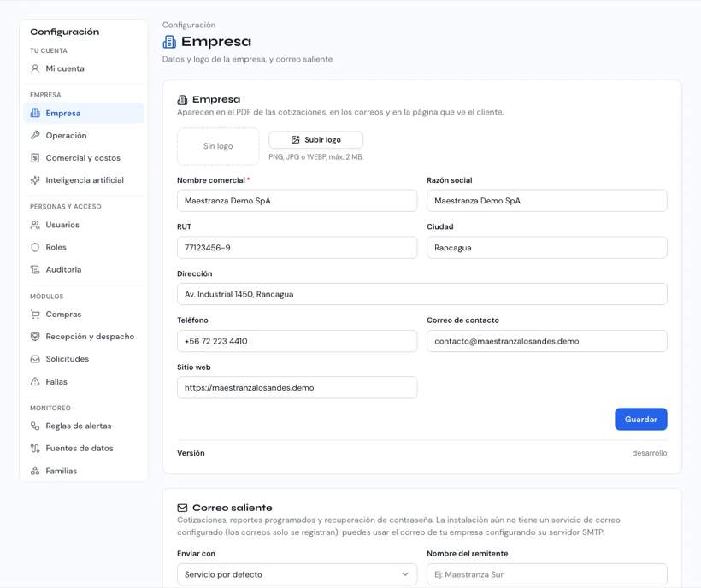Click the chevron arrow of Servicio por defecto
This screenshot has width=701, height=588.
pyautogui.click(x=405, y=574)
